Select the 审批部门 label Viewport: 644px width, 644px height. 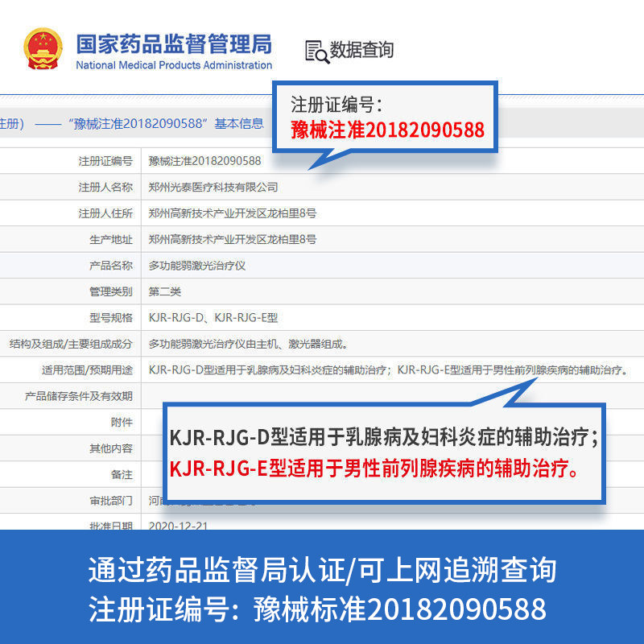pos(111,501)
